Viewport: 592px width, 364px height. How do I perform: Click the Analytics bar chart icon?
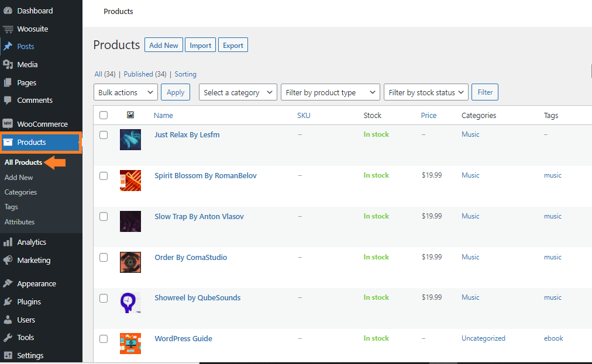point(8,242)
